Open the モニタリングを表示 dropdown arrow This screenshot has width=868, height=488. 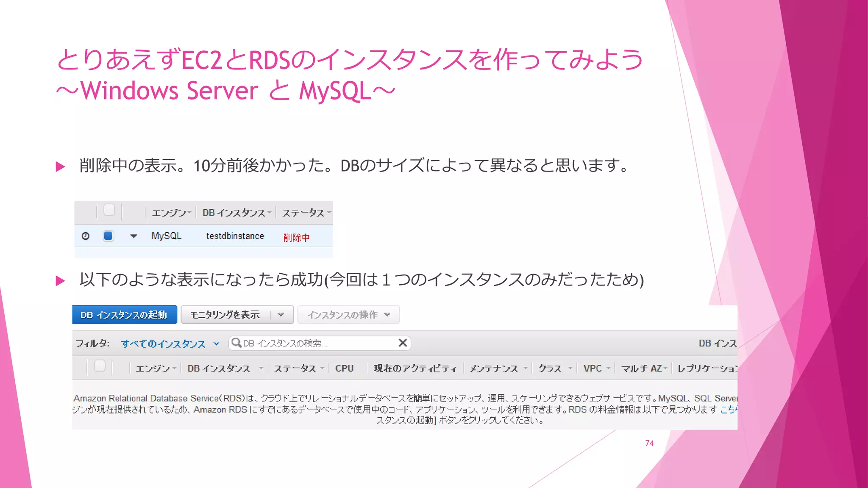point(281,315)
